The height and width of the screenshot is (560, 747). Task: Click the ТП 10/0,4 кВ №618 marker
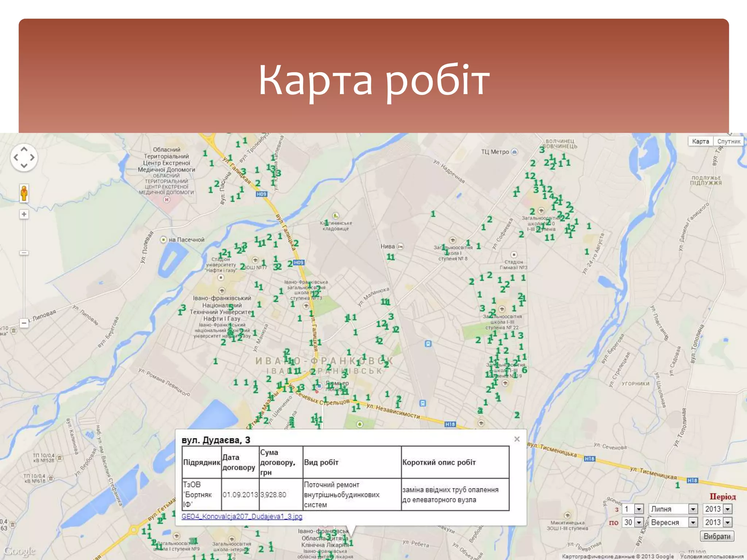coord(51,478)
